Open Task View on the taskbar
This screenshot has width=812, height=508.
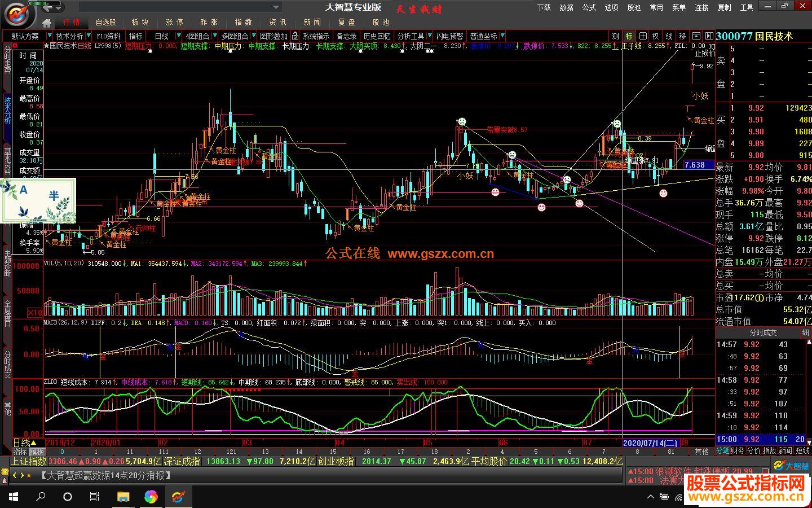[95, 497]
